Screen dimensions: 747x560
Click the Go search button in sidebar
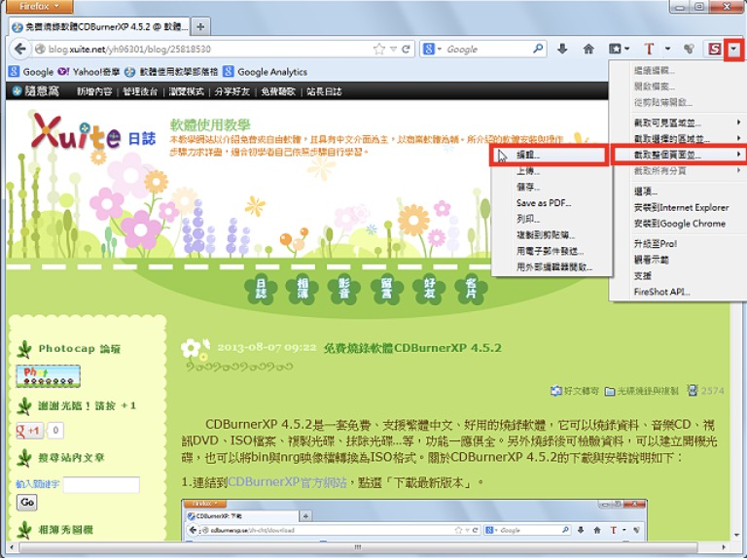27,502
